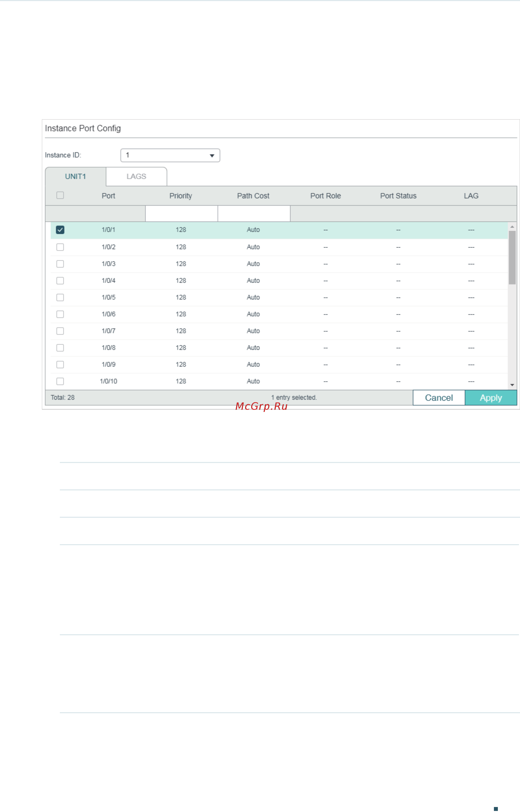
Task: Click the table scrollbar up arrow
Action: tap(512, 227)
